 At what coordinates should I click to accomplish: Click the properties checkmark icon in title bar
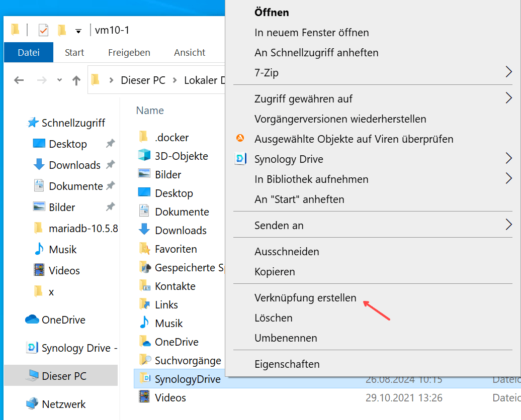pyautogui.click(x=43, y=30)
